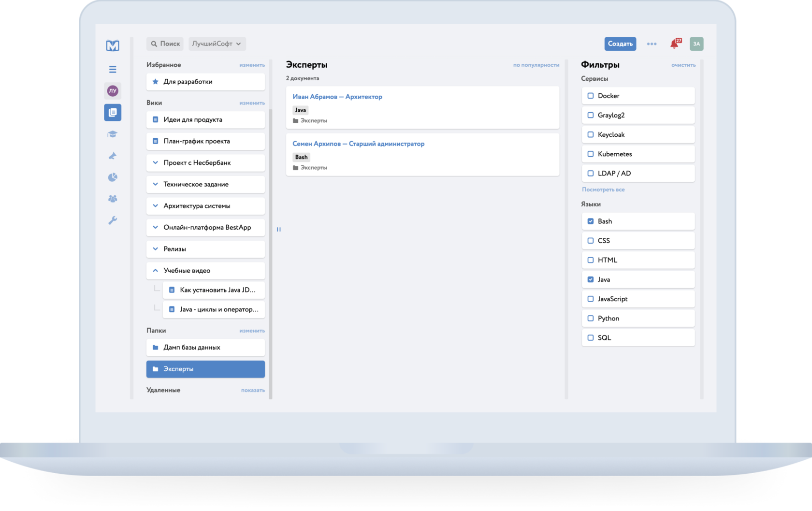Clear all filters with очистить link
The image size is (812, 511).
point(683,64)
